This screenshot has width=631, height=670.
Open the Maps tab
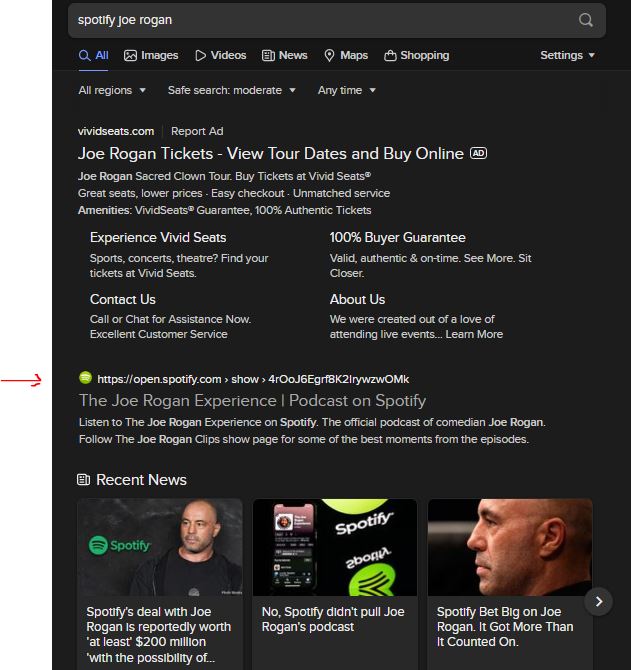click(346, 56)
